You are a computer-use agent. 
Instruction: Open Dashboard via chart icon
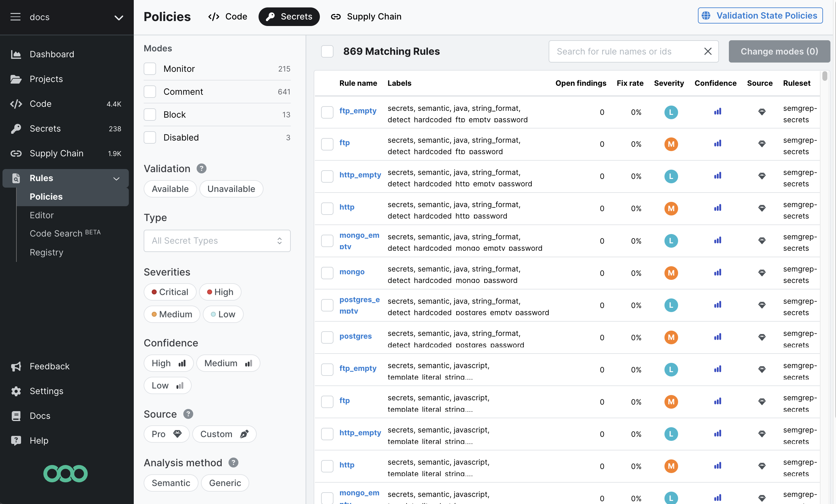(16, 54)
